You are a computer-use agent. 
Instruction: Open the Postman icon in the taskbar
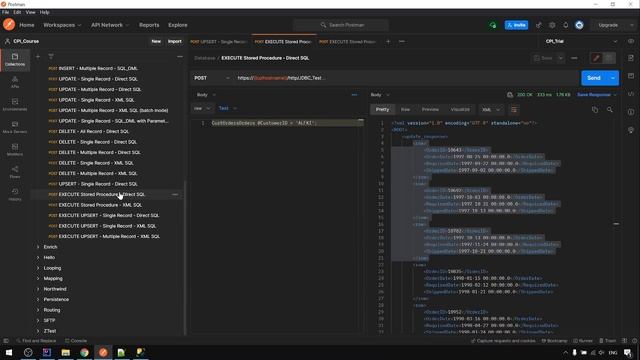(103, 352)
